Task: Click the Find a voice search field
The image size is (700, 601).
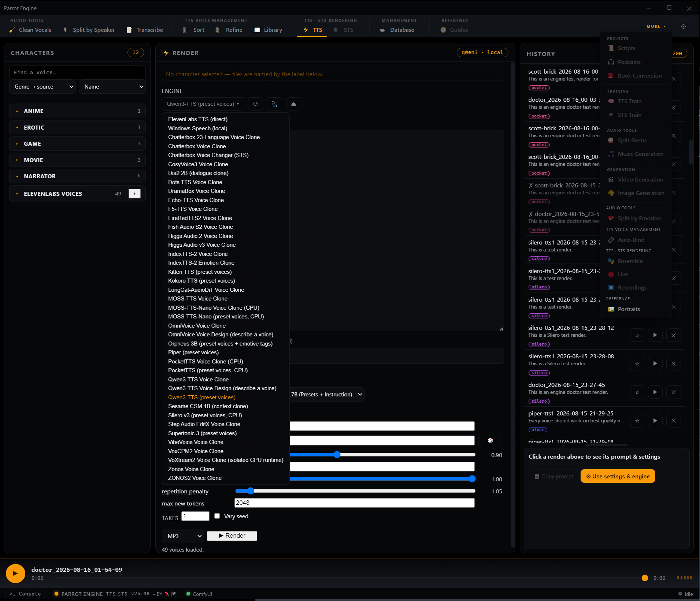Action: click(77, 72)
